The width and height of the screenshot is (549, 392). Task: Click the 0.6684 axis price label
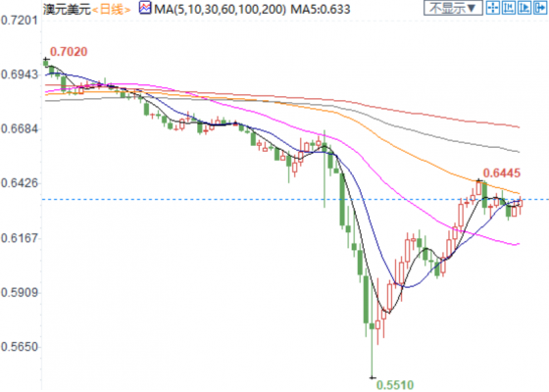pyautogui.click(x=20, y=128)
